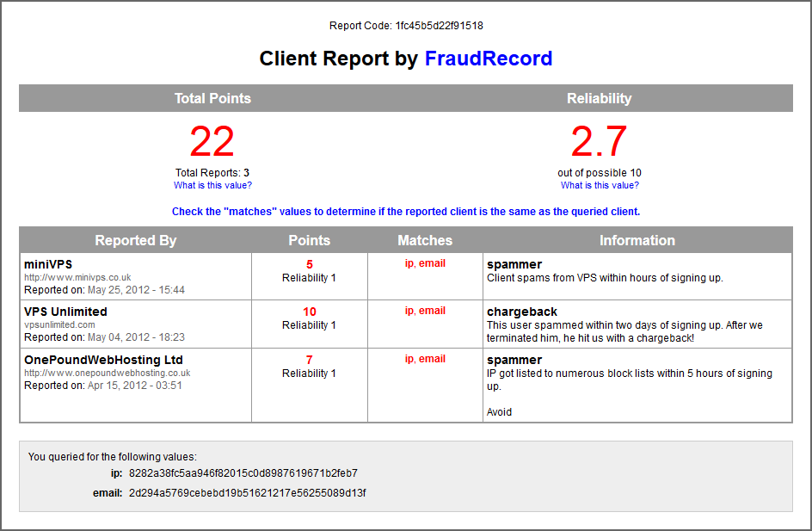Click the miniVPS reporter name

point(48,264)
